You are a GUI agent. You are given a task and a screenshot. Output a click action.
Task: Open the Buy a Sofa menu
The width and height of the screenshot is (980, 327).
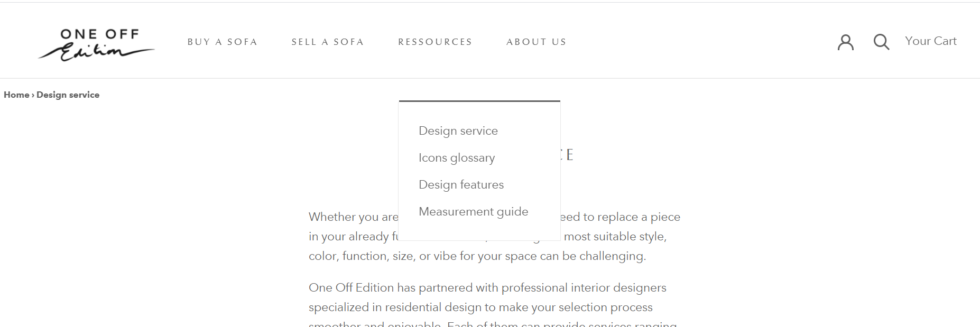223,42
